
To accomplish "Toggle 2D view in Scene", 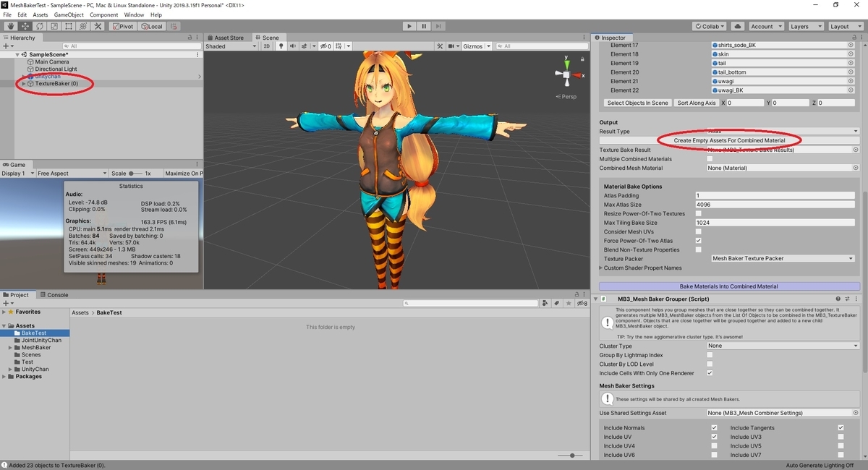I will point(266,46).
